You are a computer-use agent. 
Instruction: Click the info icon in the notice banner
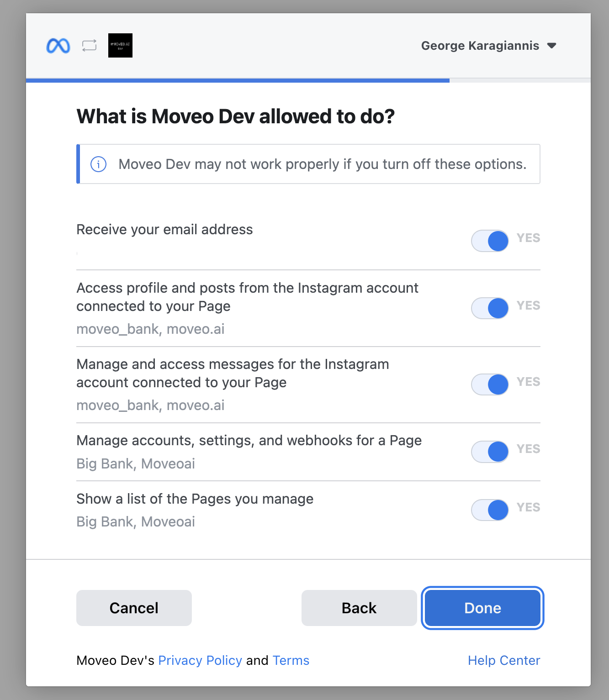tap(99, 164)
